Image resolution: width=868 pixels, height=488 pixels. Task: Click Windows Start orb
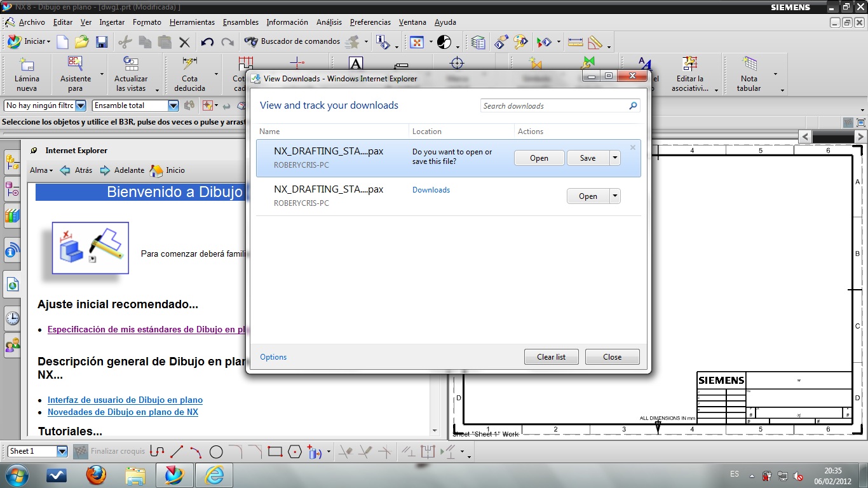(16, 475)
